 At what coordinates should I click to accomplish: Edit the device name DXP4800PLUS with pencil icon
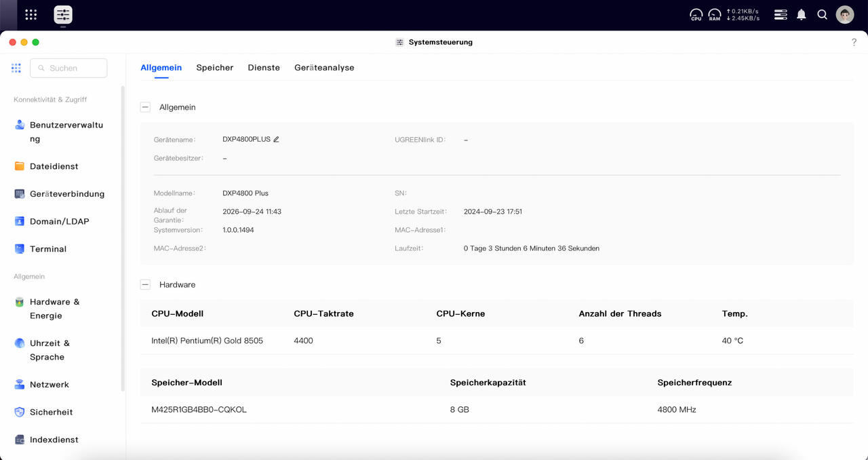(x=276, y=139)
